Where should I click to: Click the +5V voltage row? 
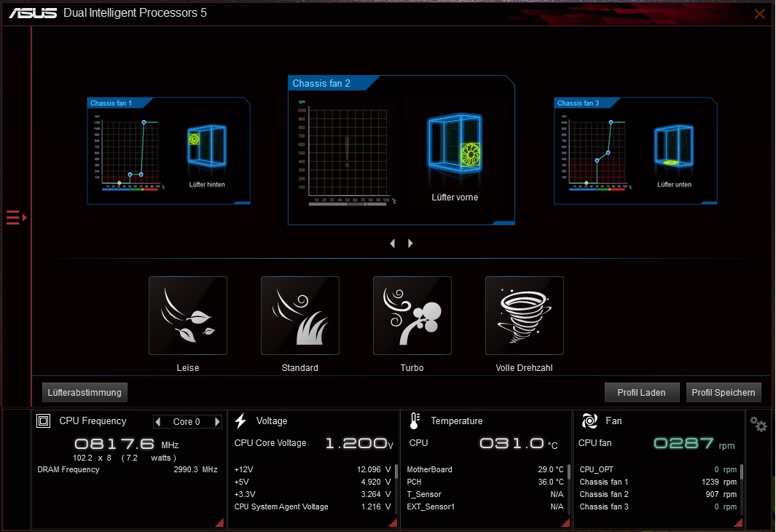tap(313, 482)
